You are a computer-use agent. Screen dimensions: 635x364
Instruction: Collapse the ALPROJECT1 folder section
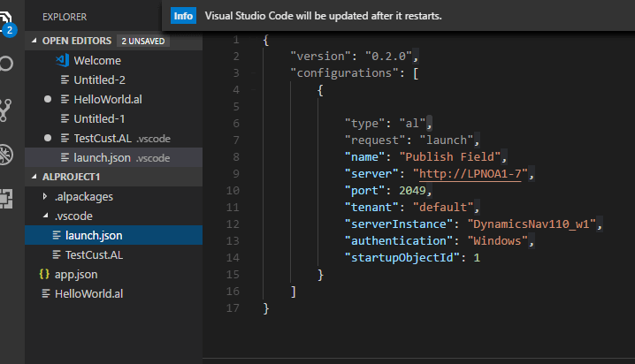pos(34,177)
